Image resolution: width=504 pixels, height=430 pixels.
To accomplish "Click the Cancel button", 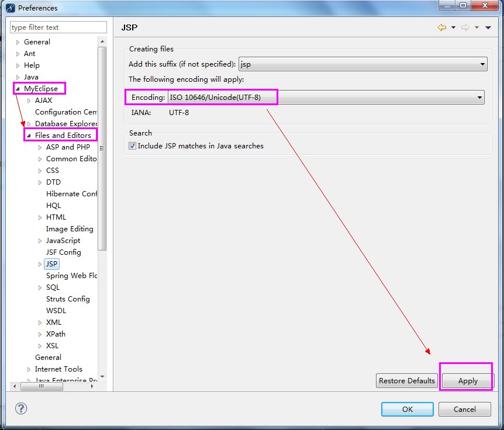I will pyautogui.click(x=464, y=409).
